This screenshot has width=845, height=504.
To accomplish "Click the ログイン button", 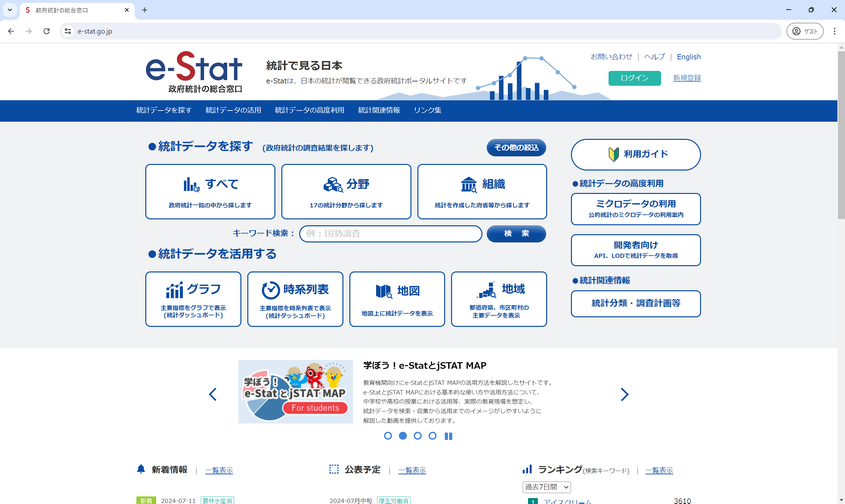I will [x=634, y=78].
